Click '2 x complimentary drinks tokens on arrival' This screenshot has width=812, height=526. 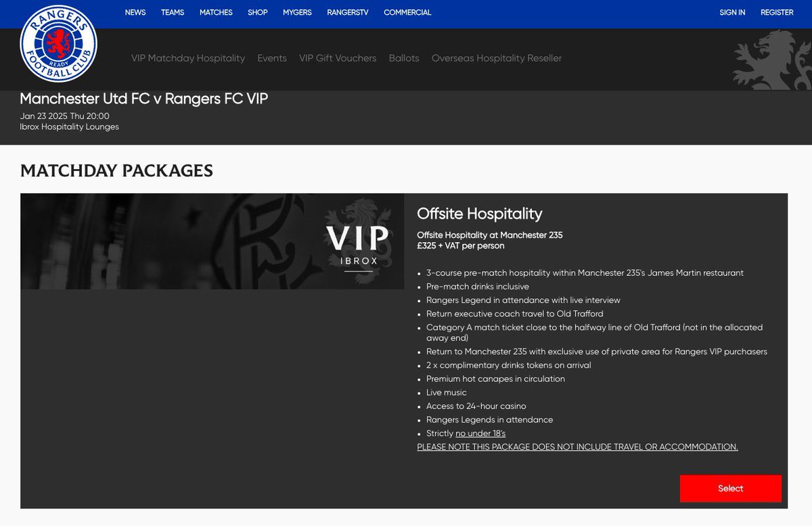(509, 365)
